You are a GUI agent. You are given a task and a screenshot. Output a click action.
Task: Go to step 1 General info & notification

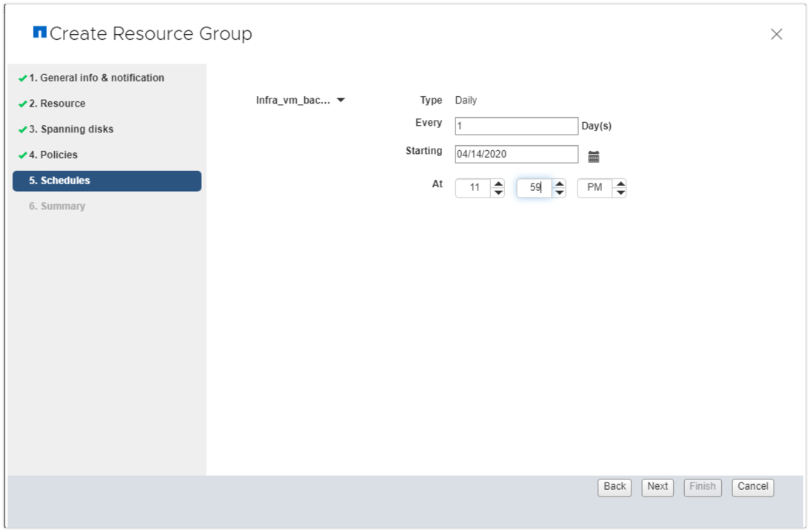(96, 78)
